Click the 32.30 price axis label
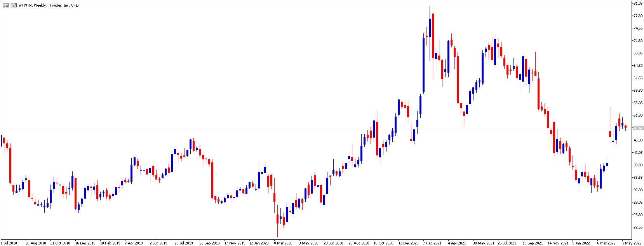 click(637, 190)
